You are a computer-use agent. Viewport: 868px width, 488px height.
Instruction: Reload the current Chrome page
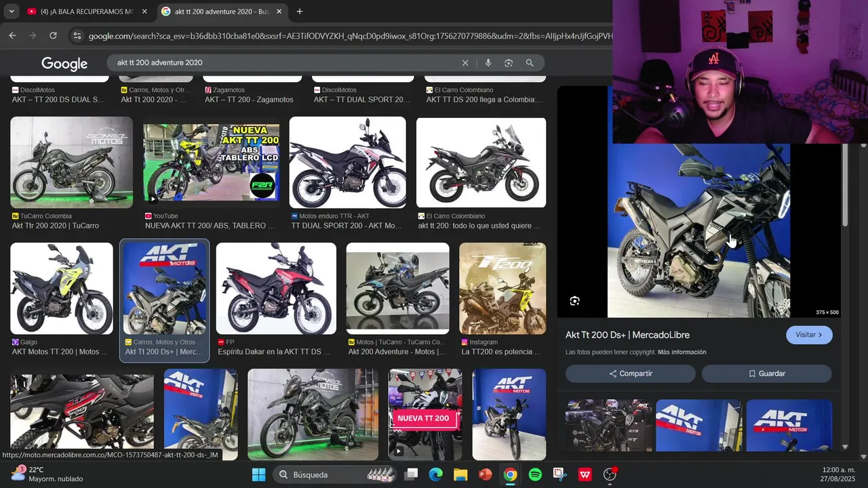coord(53,35)
